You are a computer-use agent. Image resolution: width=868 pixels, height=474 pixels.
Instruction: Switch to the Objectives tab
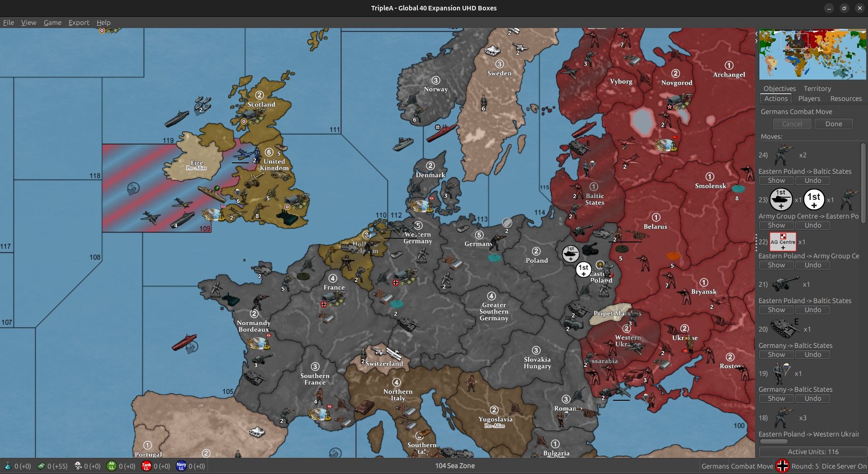coord(779,89)
